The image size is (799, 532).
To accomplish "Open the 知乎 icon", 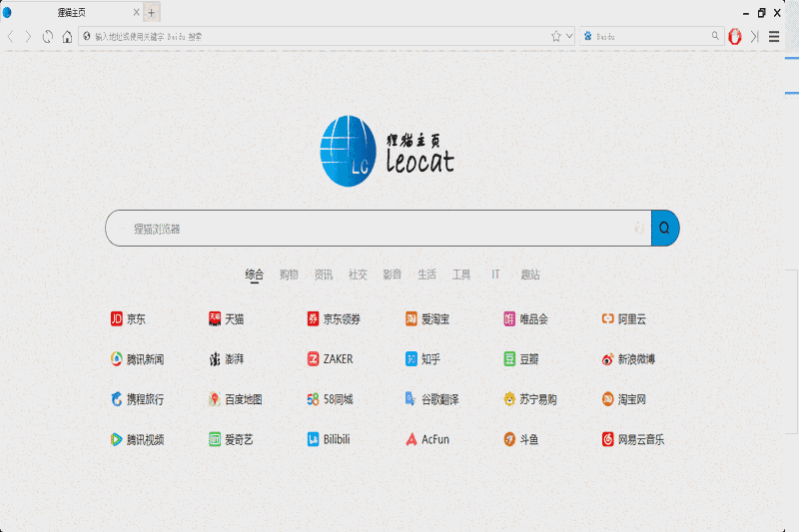I will point(411,359).
